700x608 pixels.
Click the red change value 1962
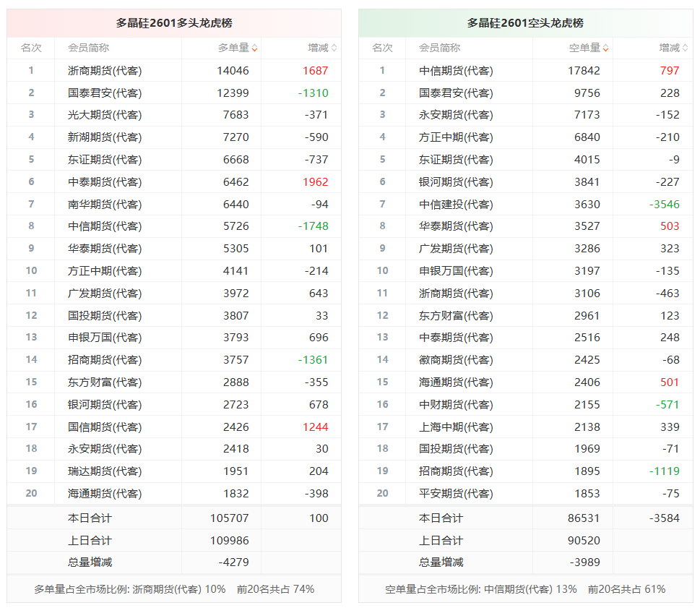(315, 181)
